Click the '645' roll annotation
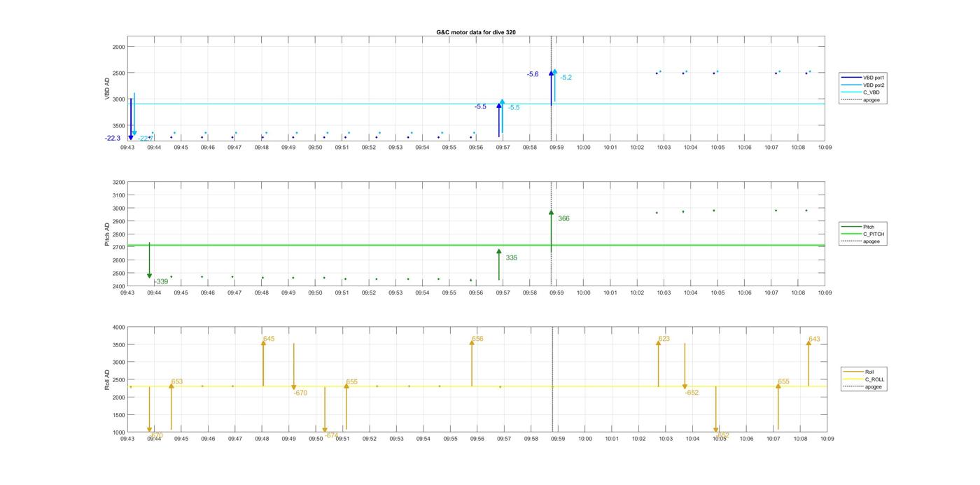This screenshot has width=980, height=485. (269, 339)
